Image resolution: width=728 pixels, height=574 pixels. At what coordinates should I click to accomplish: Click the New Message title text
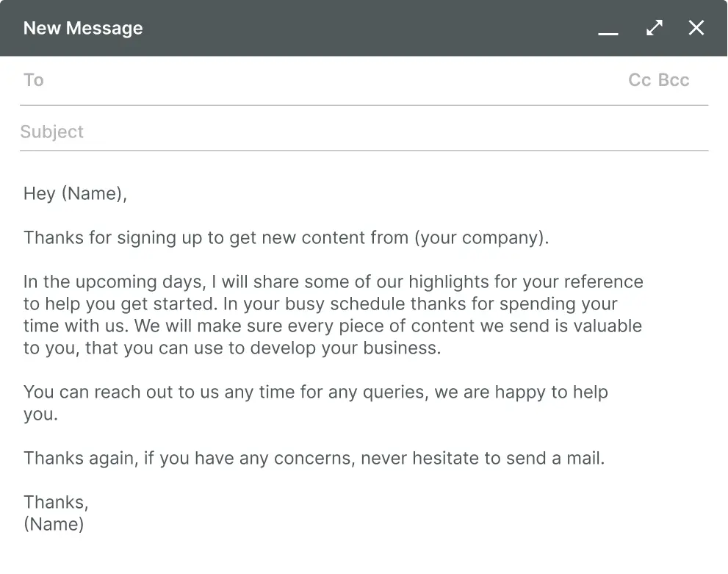[x=83, y=28]
